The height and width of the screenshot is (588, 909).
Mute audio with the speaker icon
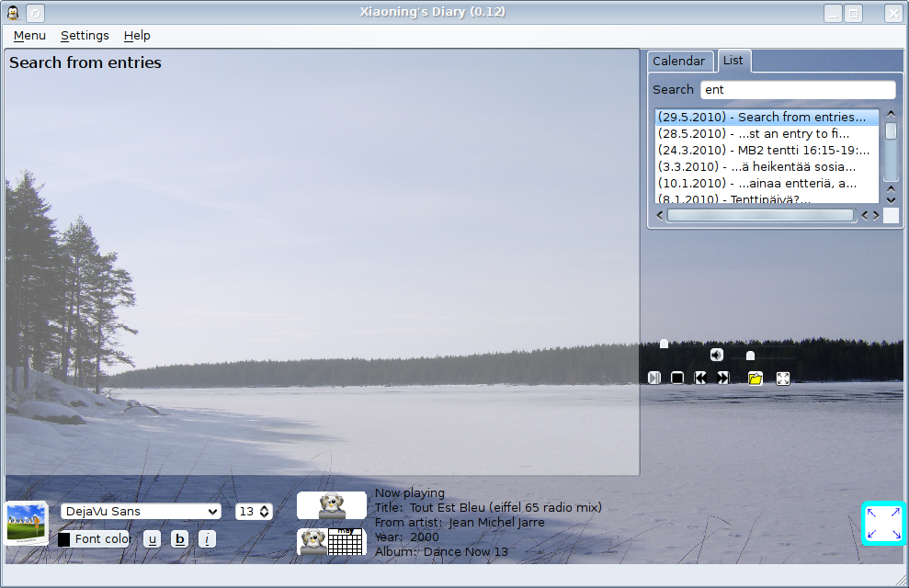(x=717, y=356)
